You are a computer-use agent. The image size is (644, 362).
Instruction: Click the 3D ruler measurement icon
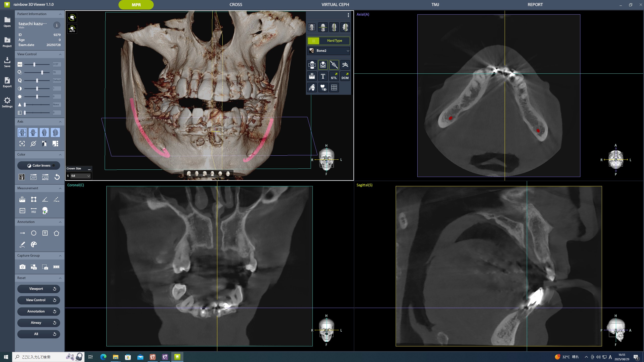(312, 76)
